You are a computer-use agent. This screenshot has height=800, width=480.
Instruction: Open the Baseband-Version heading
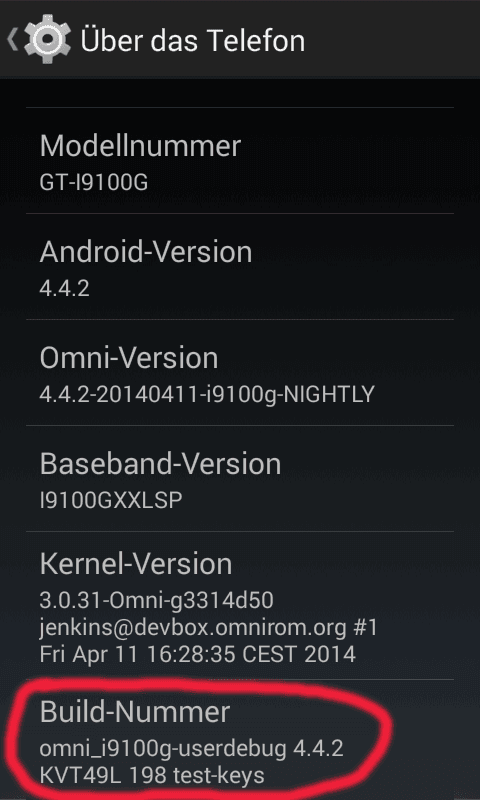point(161,464)
